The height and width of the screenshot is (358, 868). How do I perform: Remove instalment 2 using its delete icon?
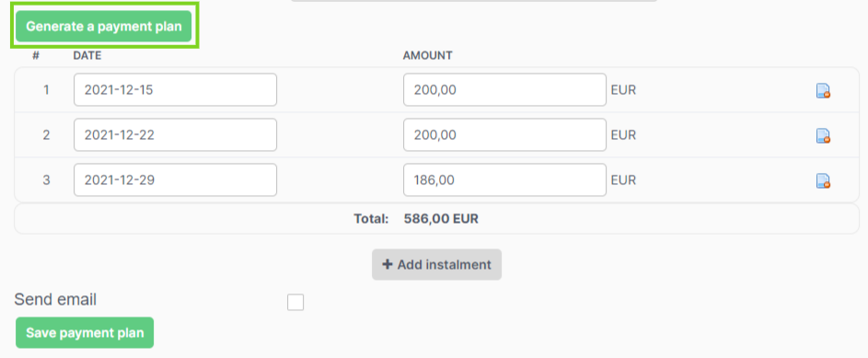pos(823,135)
